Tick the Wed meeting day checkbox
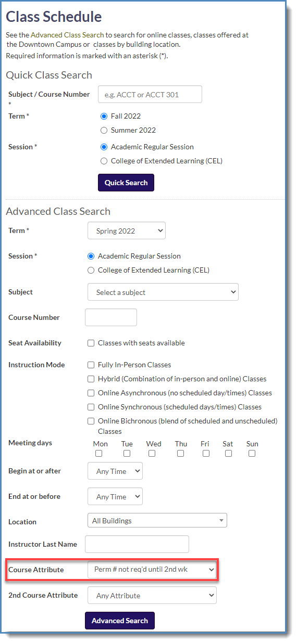This screenshot has width=297, height=644. 152,454
